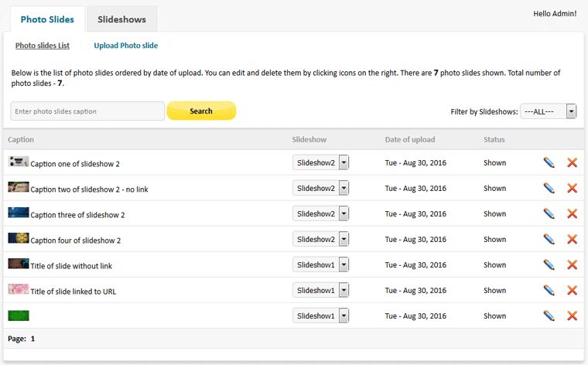Edit 'Caption one of slideshow 2' pencil icon

pyautogui.click(x=549, y=162)
